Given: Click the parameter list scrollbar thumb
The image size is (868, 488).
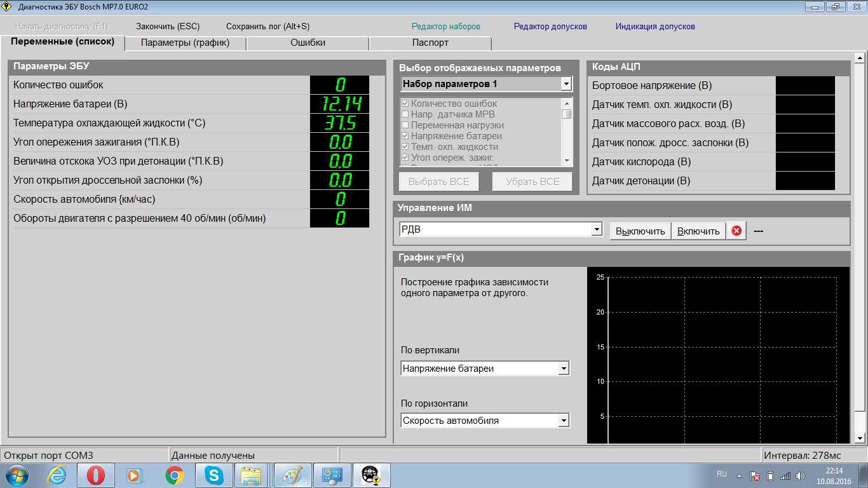Looking at the screenshot, I should coord(567,114).
